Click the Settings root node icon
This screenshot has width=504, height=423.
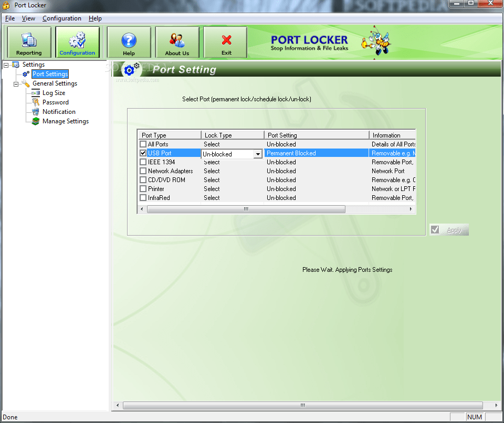[x=16, y=65]
